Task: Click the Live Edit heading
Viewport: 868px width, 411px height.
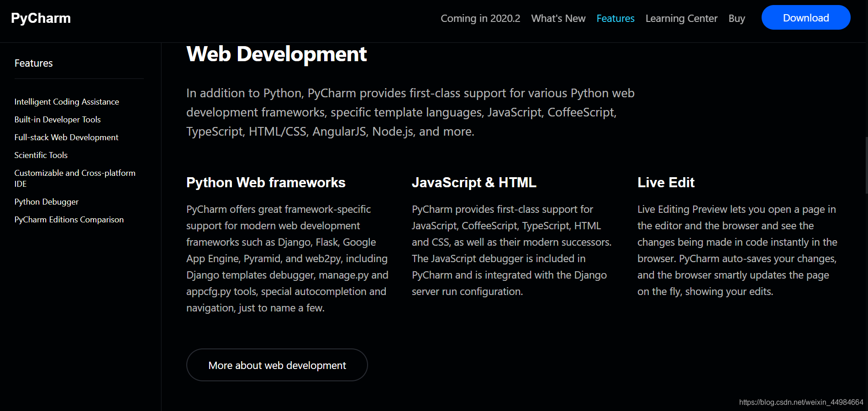Action: coord(666,183)
